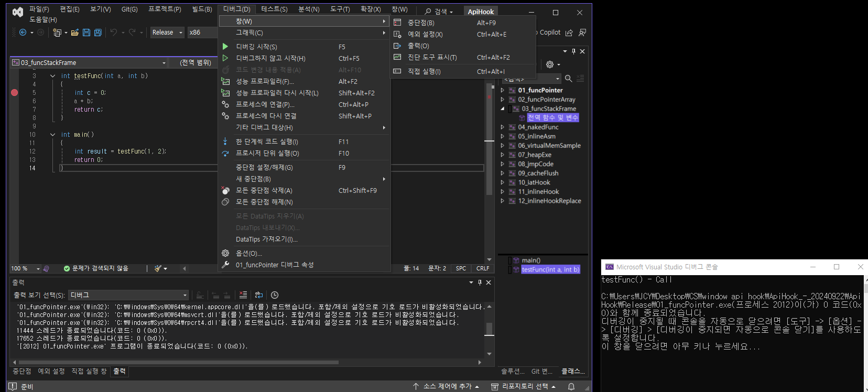This screenshot has height=392, width=868.
Task: Select the main() member in class view
Action: [530, 260]
